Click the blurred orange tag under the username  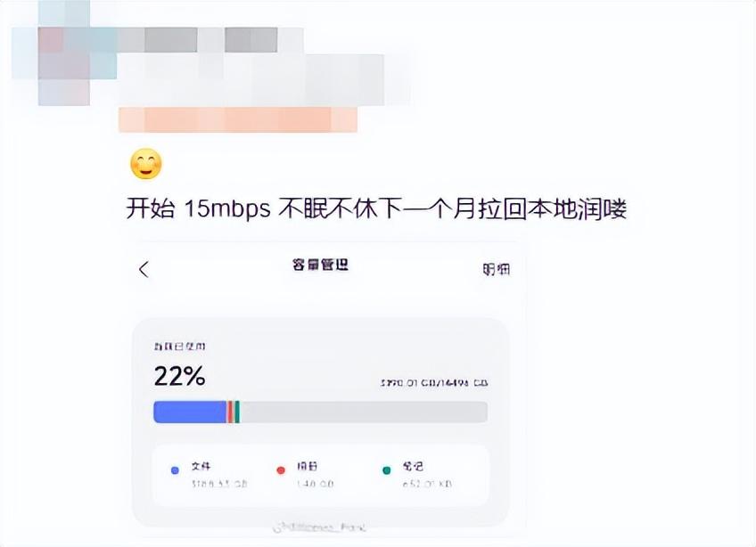tap(238, 119)
